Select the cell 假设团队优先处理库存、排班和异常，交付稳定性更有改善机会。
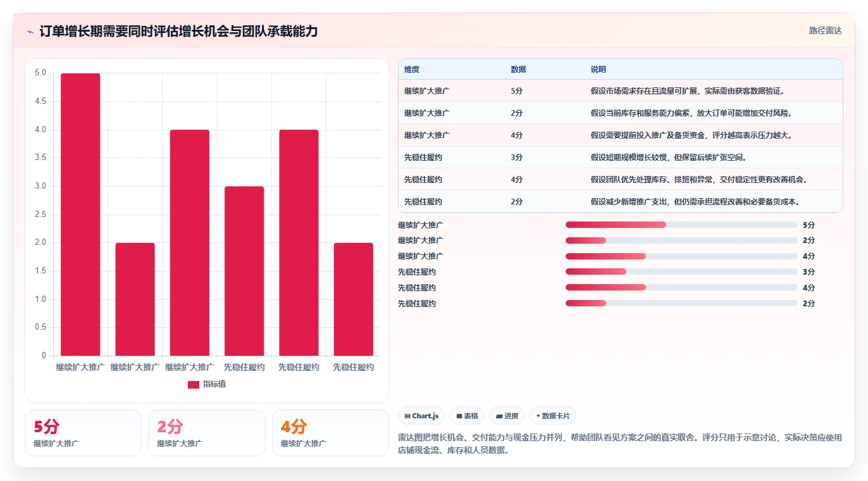This screenshot has height=481, width=868. click(714, 180)
